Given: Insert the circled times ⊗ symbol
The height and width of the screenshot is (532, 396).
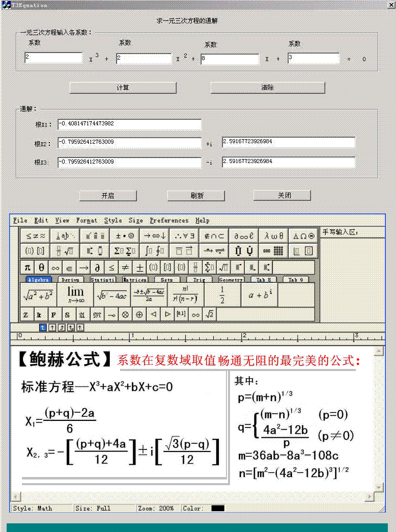Looking at the screenshot, I should pos(125,315).
